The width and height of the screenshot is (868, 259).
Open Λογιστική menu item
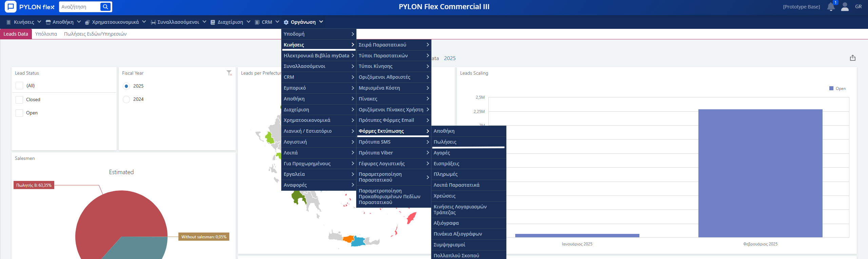(x=319, y=142)
